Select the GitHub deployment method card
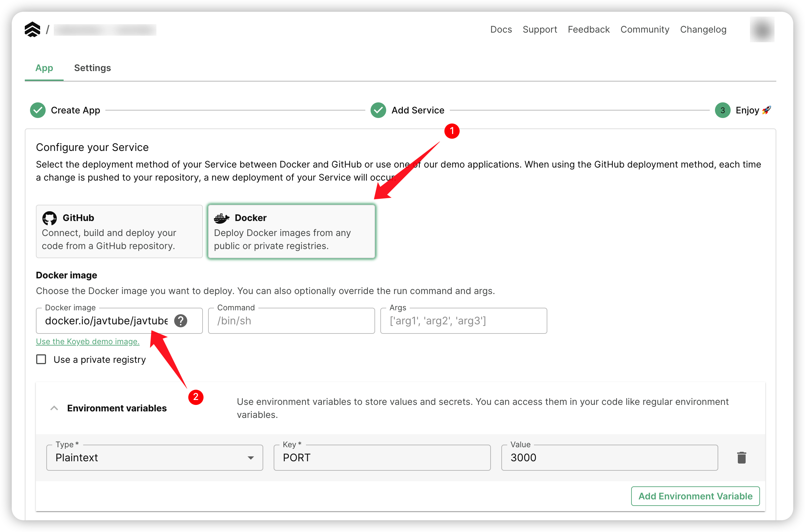The height and width of the screenshot is (532, 805). coord(119,231)
